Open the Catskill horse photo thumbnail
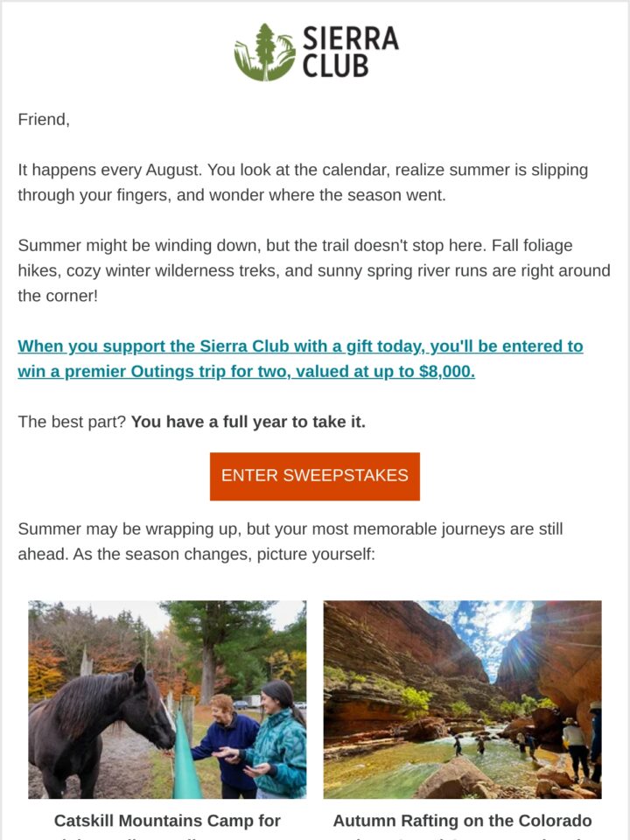Image resolution: width=630 pixels, height=840 pixels. [x=167, y=699]
